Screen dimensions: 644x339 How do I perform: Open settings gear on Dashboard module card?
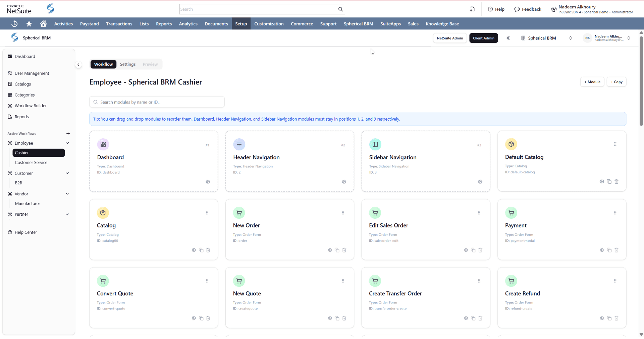(208, 182)
